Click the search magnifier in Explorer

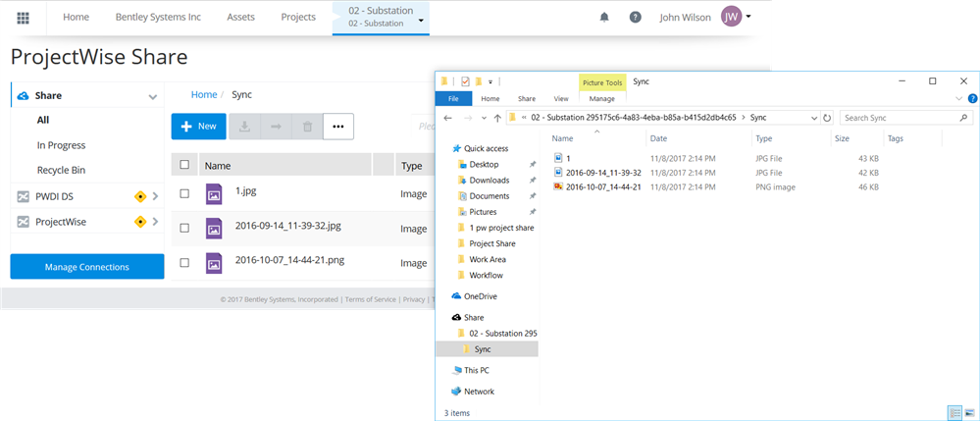click(x=963, y=118)
